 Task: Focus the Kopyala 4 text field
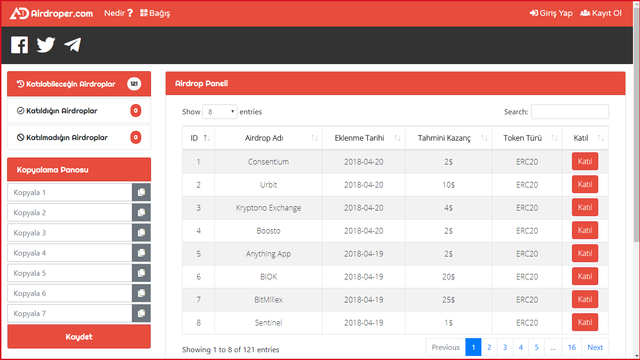(x=70, y=253)
